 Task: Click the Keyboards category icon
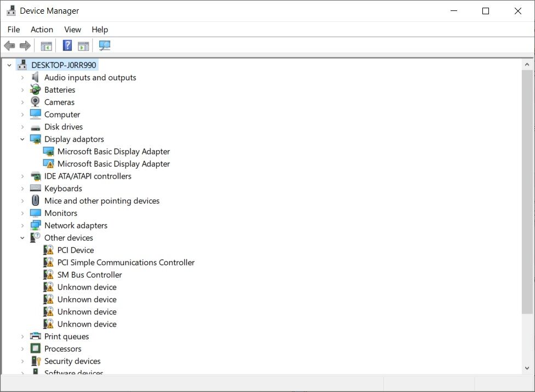pyautogui.click(x=36, y=188)
